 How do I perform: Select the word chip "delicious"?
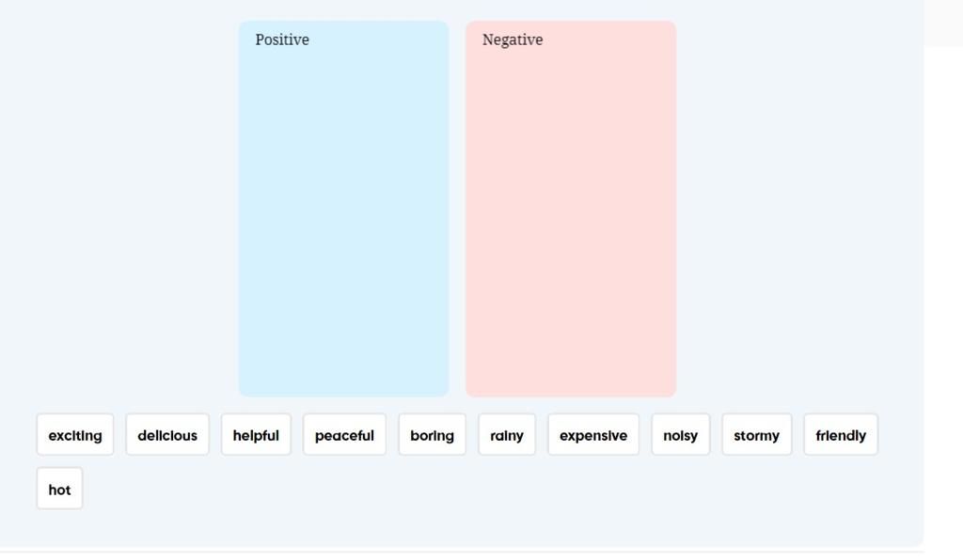pyautogui.click(x=166, y=434)
